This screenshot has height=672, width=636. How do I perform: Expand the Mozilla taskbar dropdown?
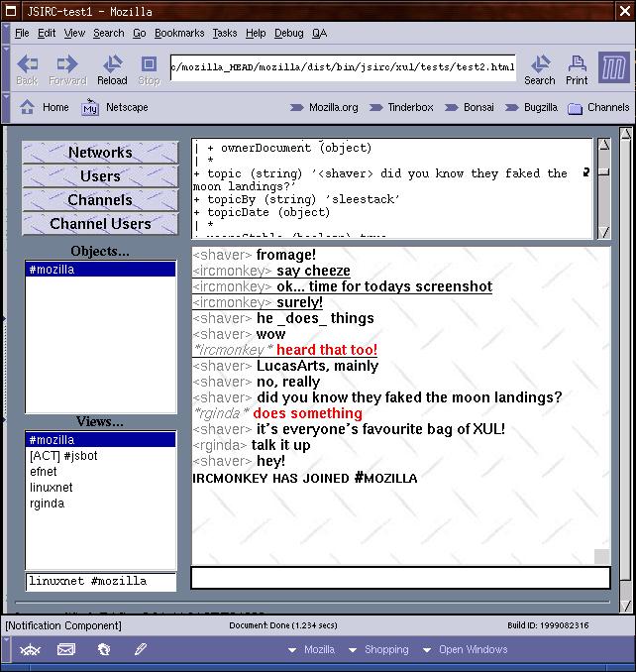[311, 650]
